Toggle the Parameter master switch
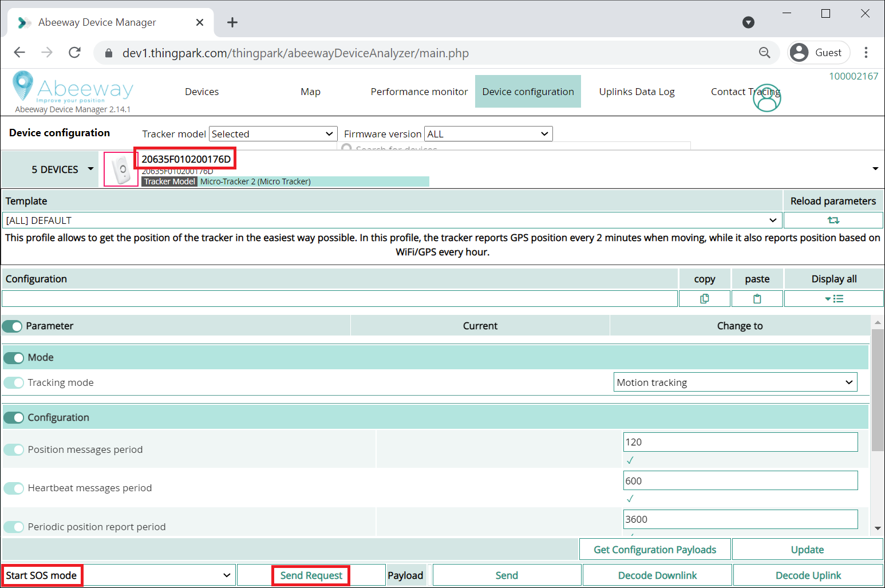 [x=13, y=326]
